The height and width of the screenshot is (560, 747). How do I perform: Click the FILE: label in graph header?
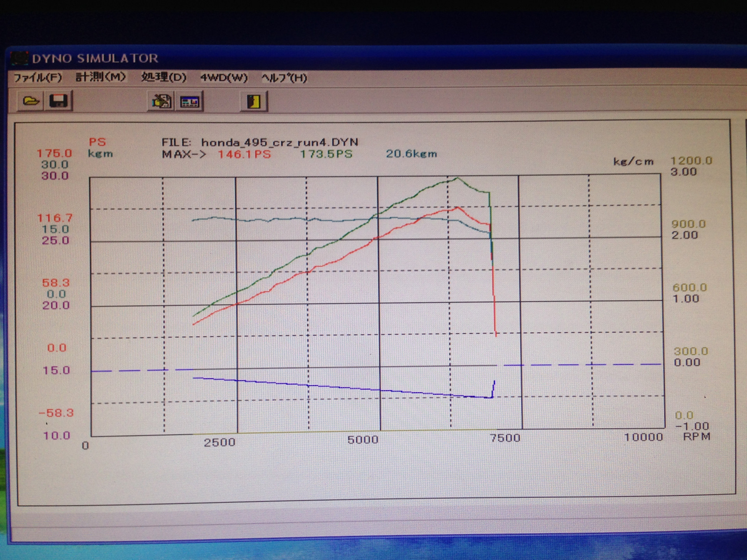coord(176,142)
